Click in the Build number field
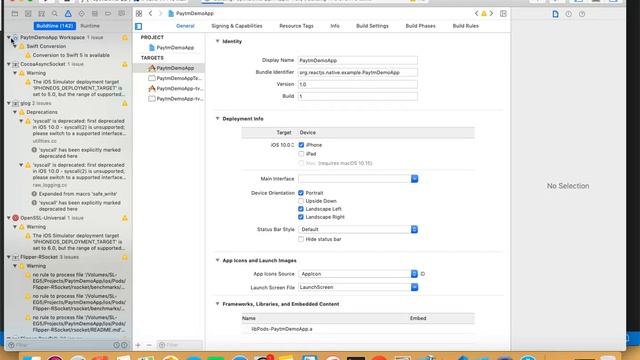The width and height of the screenshot is (640, 360). [x=358, y=96]
